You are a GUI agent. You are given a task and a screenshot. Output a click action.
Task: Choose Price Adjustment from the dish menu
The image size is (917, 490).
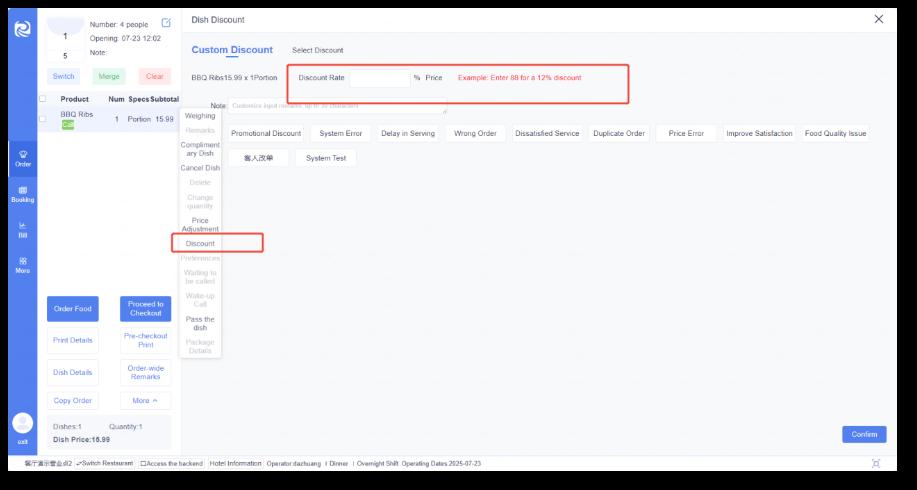click(x=200, y=224)
